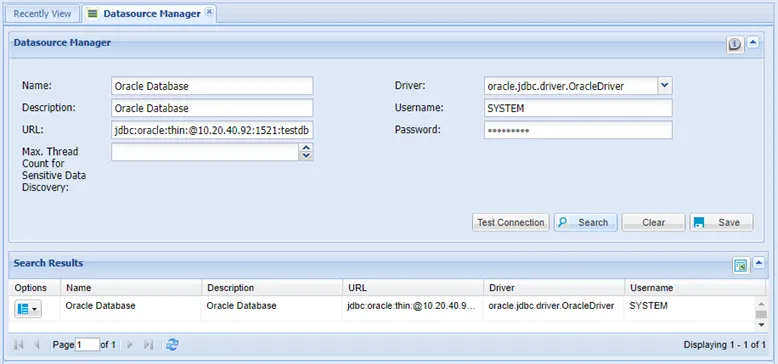Switch to the Recently View tab
The height and width of the screenshot is (364, 778).
[42, 14]
